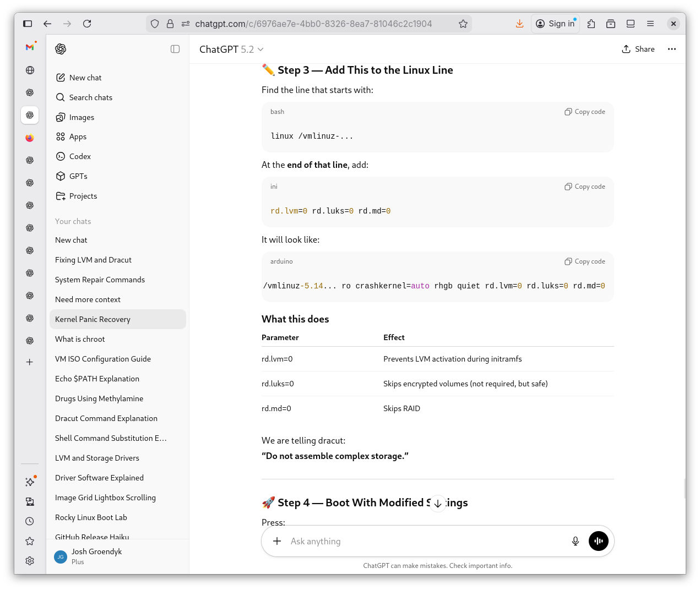700x590 pixels.
Task: Open the Fixing LVM and Dracut chat
Action: pyautogui.click(x=93, y=260)
